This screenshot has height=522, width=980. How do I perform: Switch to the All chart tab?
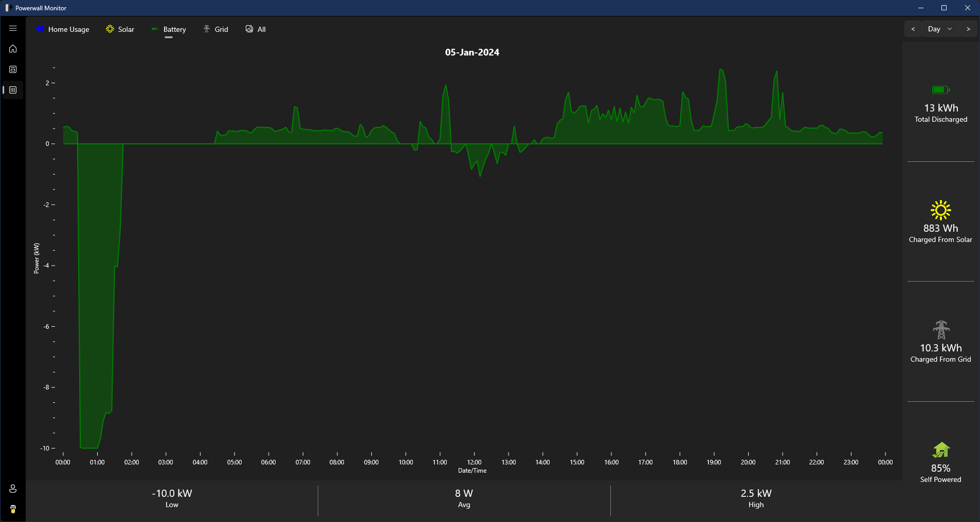coord(256,29)
